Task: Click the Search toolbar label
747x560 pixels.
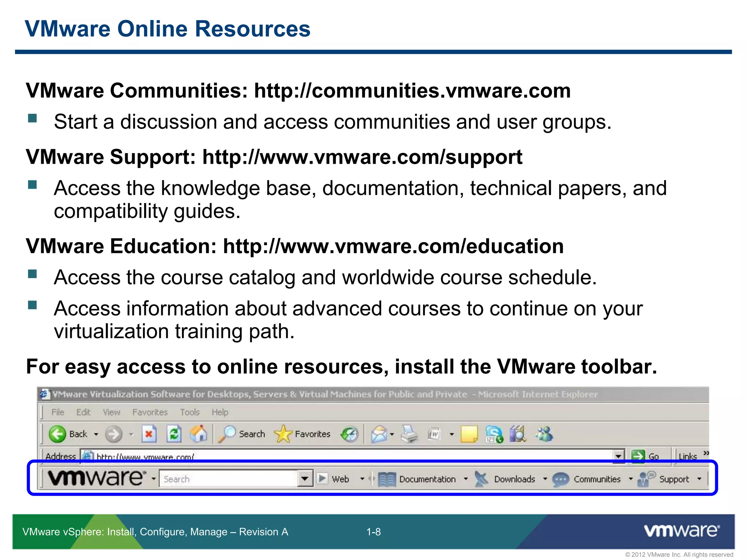Action: tap(252, 434)
